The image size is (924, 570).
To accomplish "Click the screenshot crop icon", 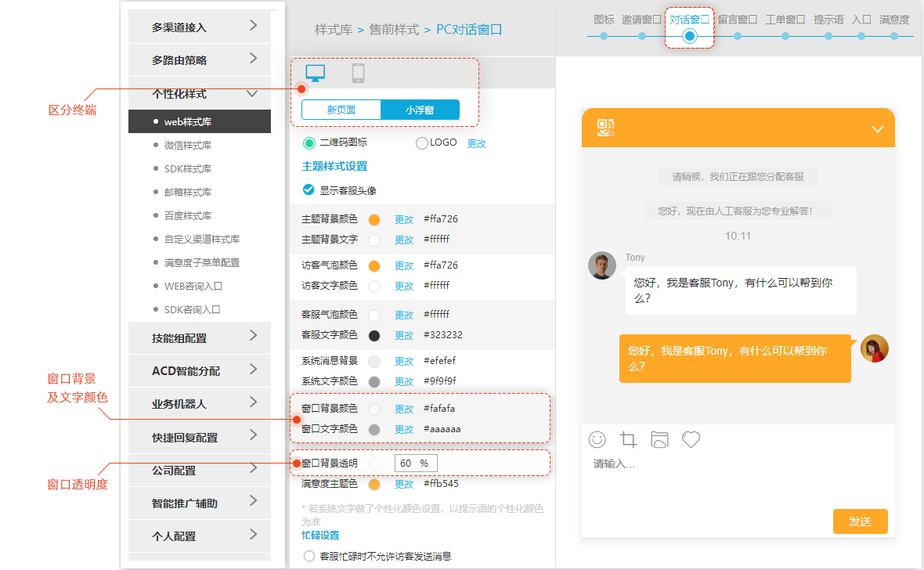I will 628,439.
